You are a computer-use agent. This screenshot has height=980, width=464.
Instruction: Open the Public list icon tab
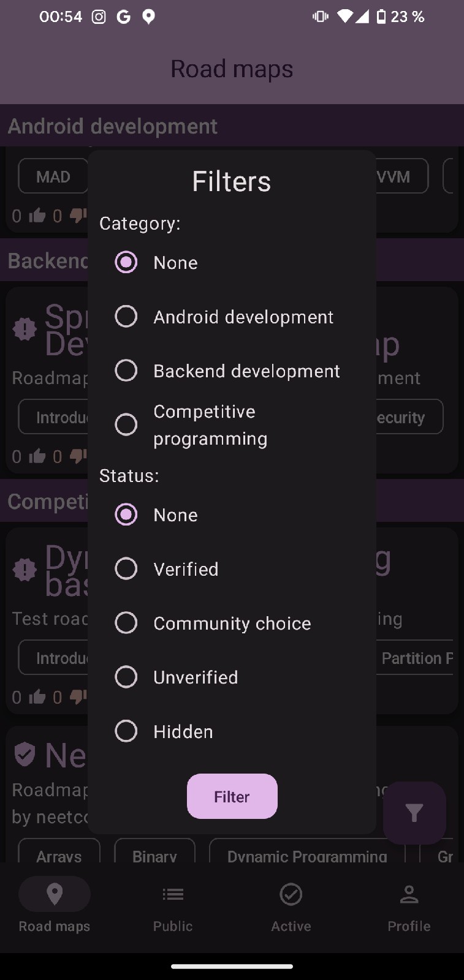[173, 905]
